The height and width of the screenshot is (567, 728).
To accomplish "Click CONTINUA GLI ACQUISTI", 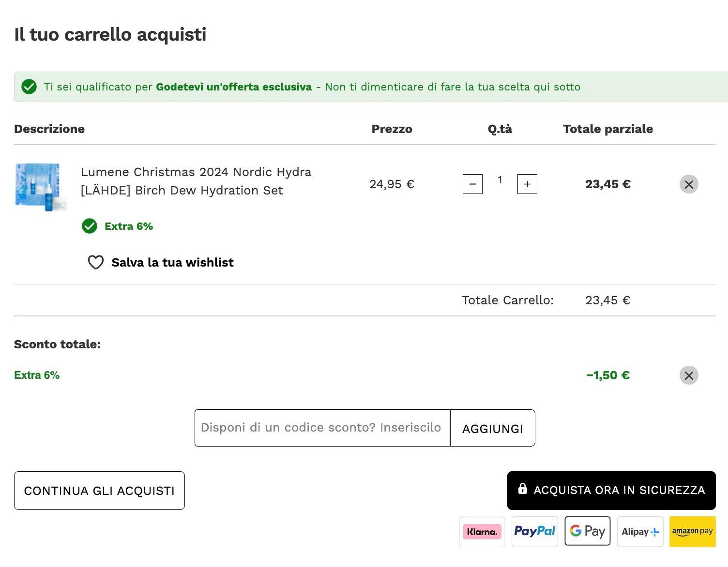I will [x=99, y=491].
